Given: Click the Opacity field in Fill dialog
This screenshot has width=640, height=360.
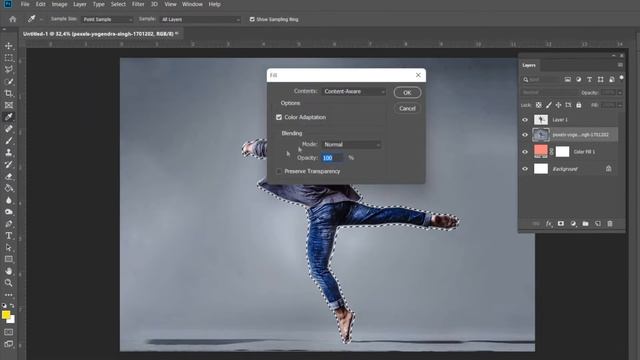Looking at the screenshot, I should point(332,158).
